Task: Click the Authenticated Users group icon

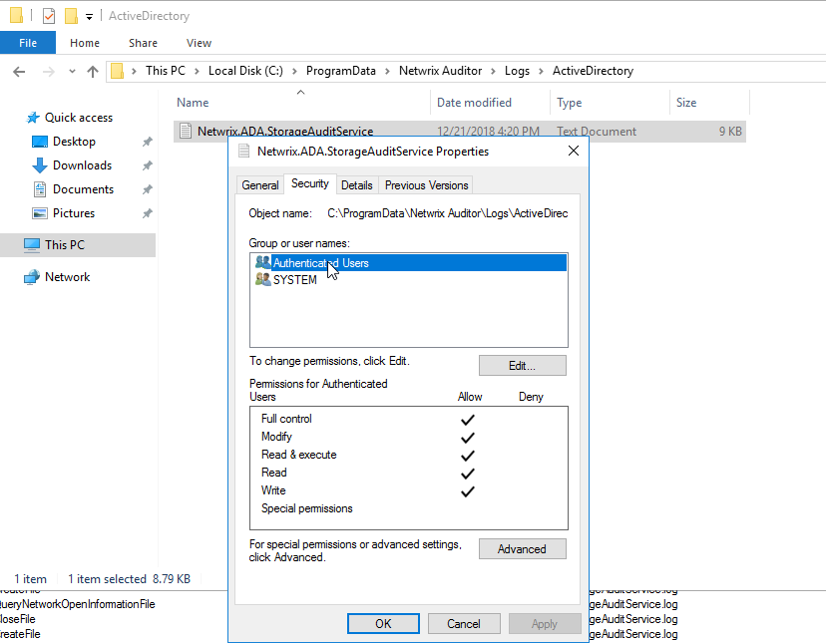Action: pos(263,262)
